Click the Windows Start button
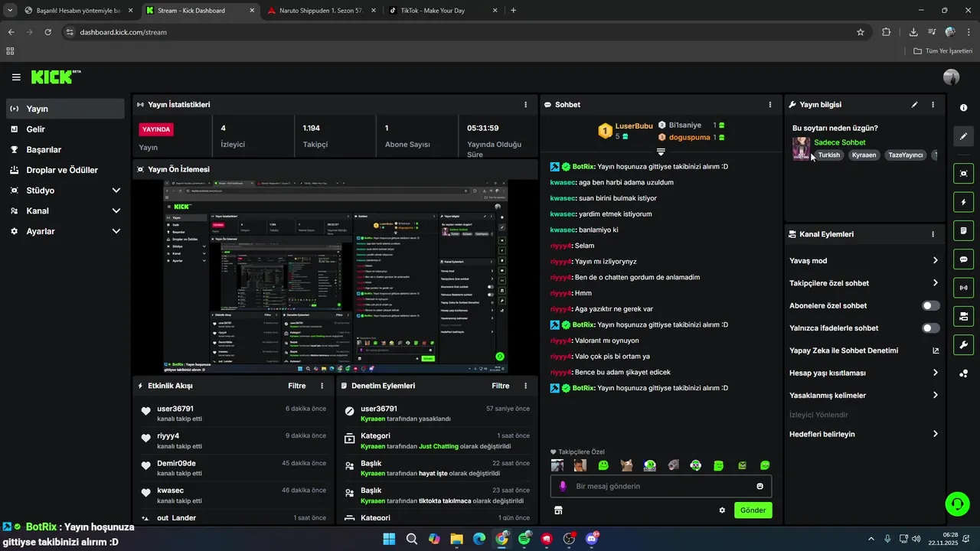980x551 pixels. click(x=389, y=539)
